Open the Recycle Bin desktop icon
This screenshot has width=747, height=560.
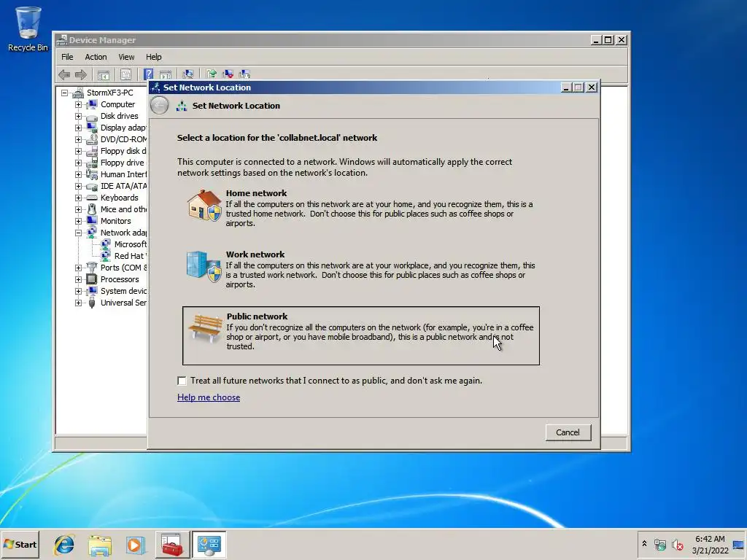[28, 28]
